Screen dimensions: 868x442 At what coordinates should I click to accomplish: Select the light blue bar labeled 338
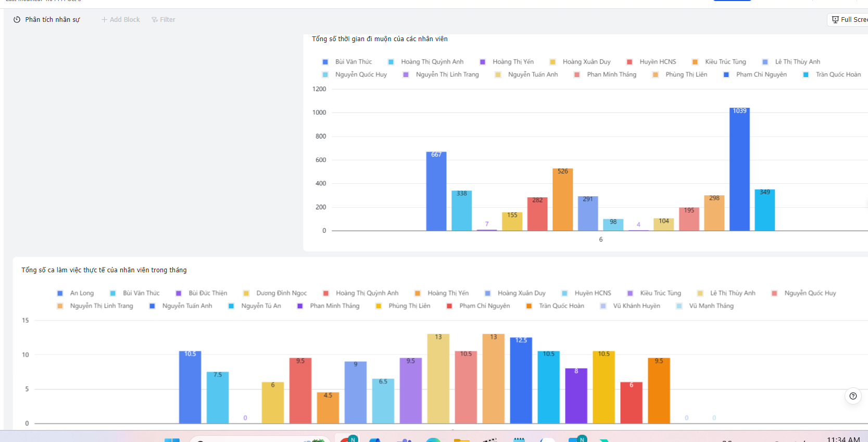tap(461, 211)
